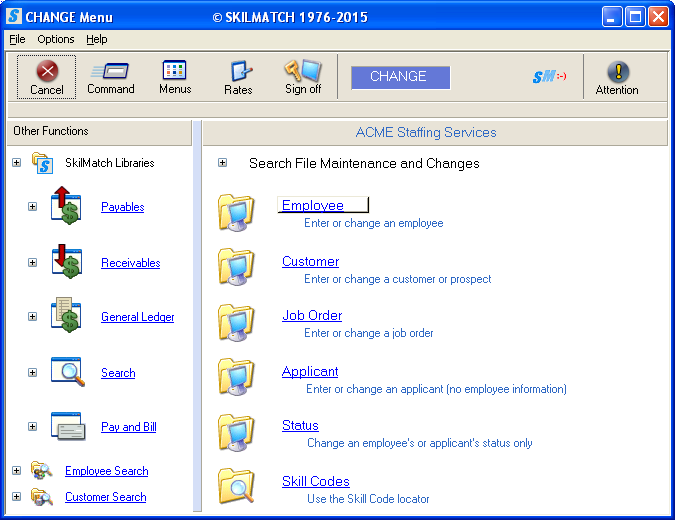Expand the Customer Search tree node

coord(16,497)
